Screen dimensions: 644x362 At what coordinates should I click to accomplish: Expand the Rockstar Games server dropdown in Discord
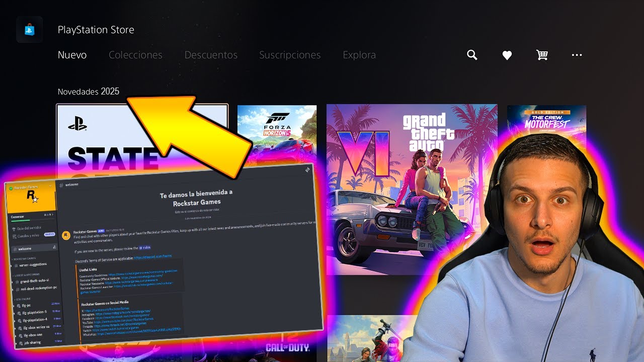click(x=50, y=186)
